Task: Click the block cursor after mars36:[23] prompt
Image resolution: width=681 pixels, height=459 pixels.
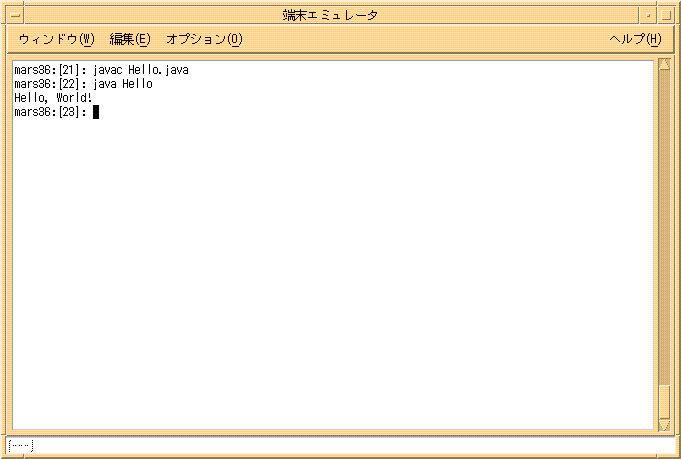Action: click(96, 112)
